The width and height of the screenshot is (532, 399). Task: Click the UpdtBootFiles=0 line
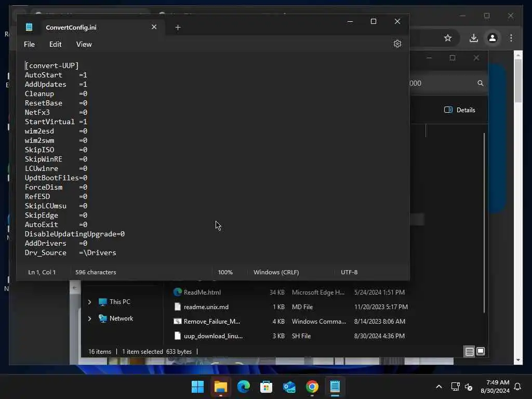click(x=56, y=178)
